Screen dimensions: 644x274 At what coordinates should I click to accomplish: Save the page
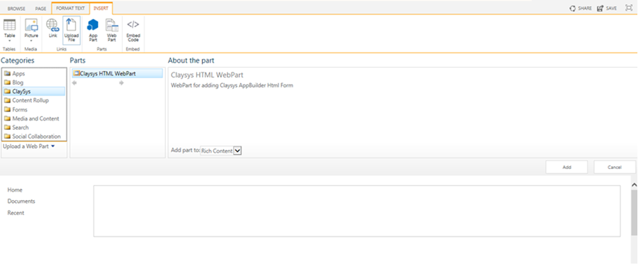[606, 8]
